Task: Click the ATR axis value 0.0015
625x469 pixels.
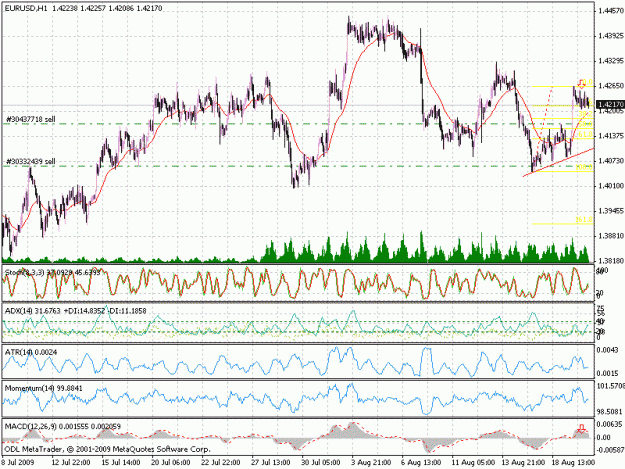Action: click(x=608, y=373)
